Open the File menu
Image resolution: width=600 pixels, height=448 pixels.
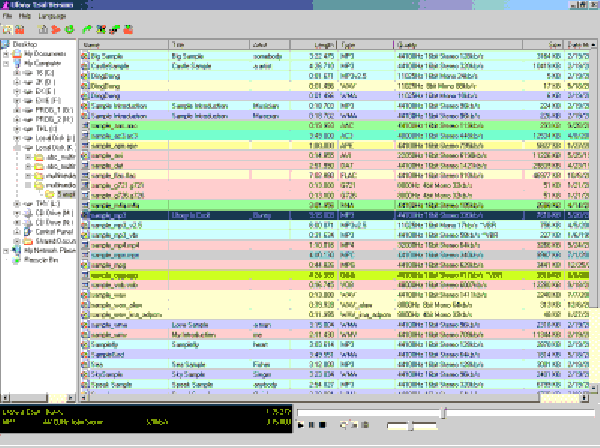click(x=7, y=18)
